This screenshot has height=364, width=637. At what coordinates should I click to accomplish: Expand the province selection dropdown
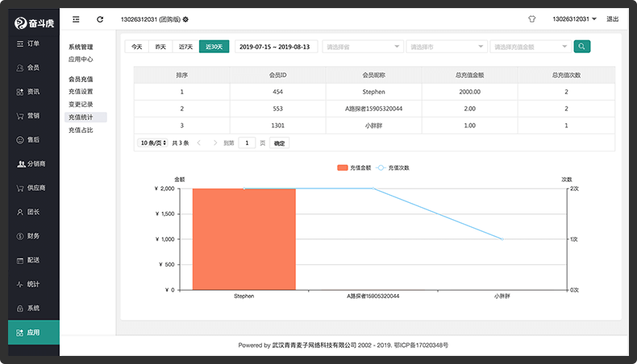point(363,47)
